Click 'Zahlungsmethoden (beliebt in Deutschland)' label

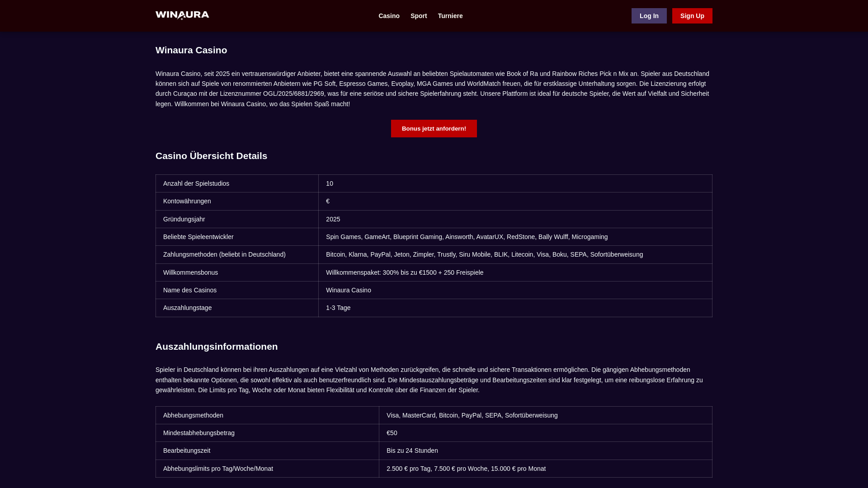coord(237,254)
